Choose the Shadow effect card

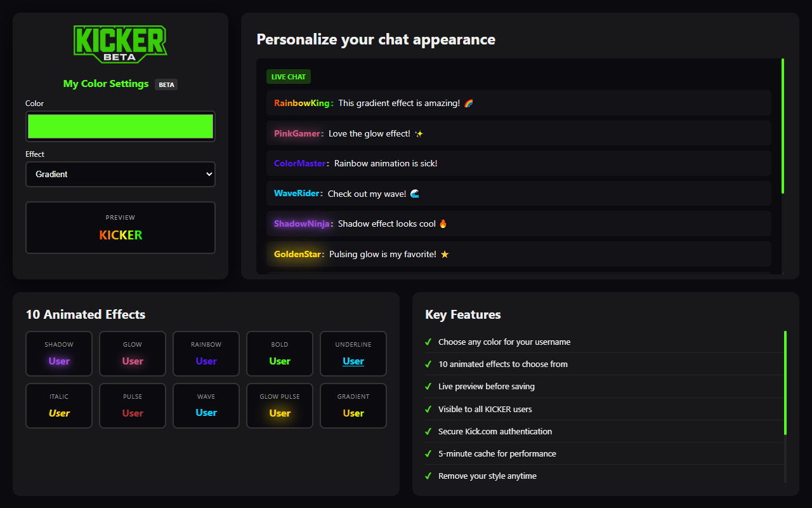pyautogui.click(x=59, y=354)
